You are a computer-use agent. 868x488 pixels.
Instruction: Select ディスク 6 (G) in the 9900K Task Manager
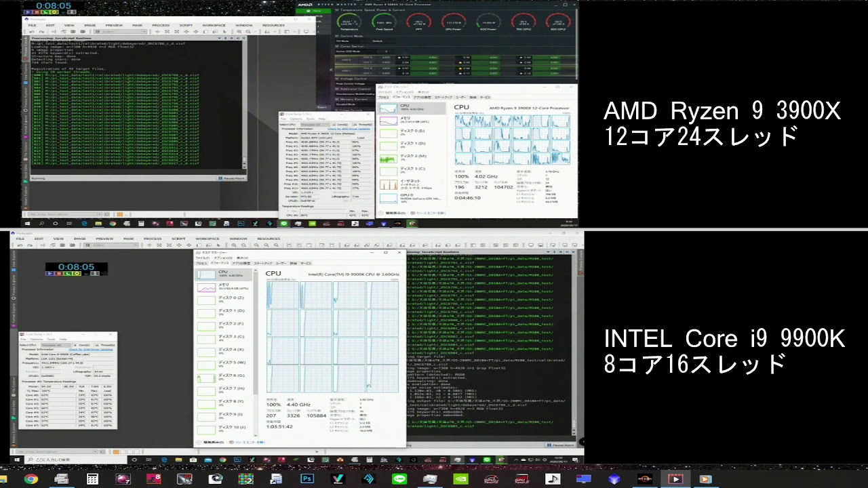pyautogui.click(x=224, y=378)
